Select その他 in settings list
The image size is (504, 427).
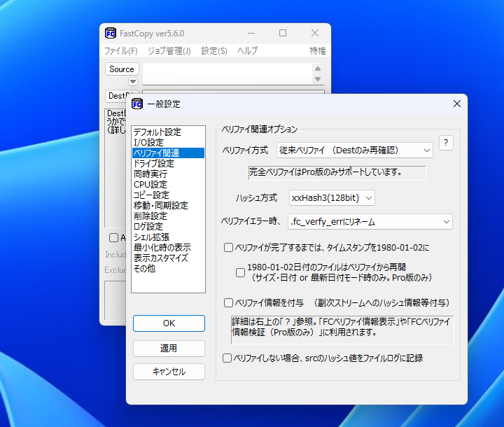168,269
